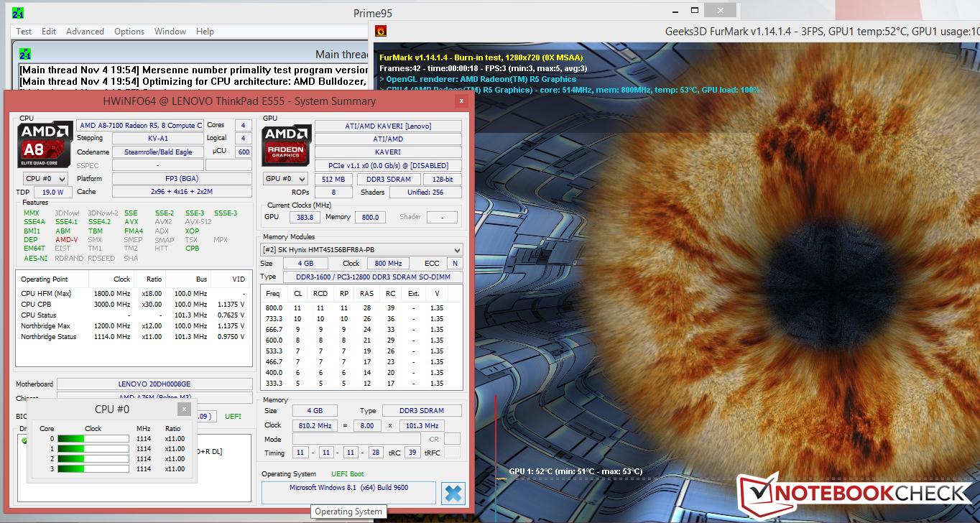Click the 'SSSE-3' feature flag

(x=226, y=213)
